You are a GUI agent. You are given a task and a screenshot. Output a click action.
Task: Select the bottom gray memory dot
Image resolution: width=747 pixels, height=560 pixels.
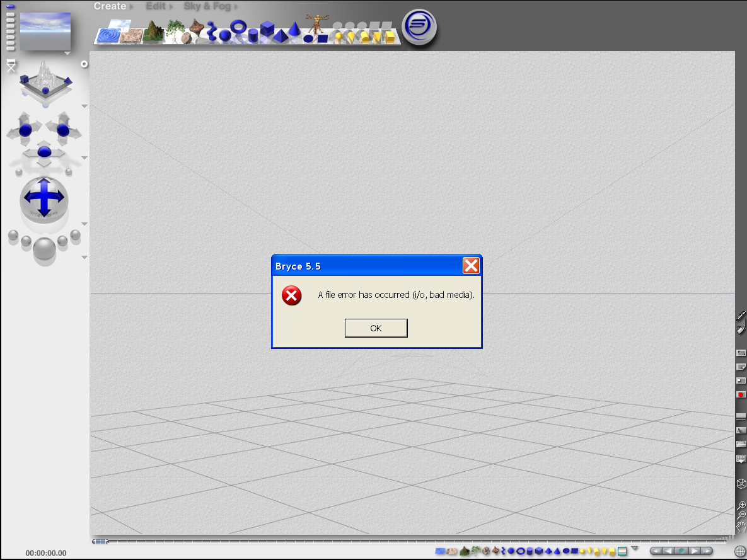pyautogui.click(x=11, y=48)
